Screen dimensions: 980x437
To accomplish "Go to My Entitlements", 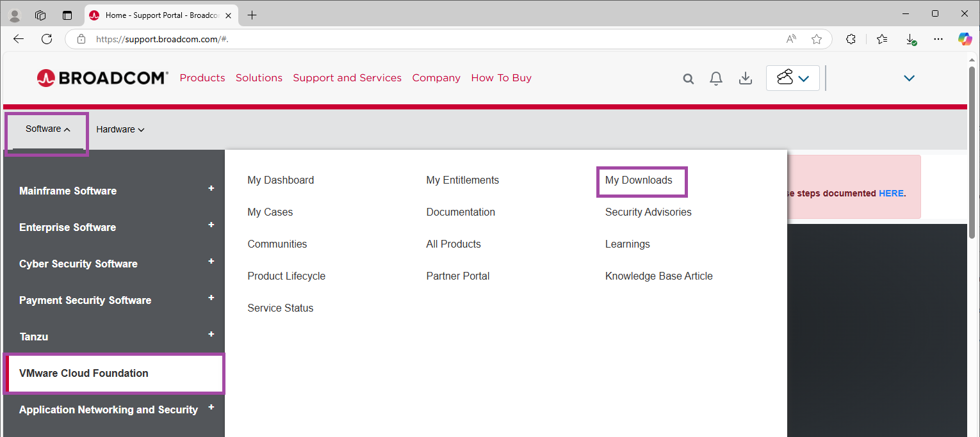I will click(x=462, y=180).
